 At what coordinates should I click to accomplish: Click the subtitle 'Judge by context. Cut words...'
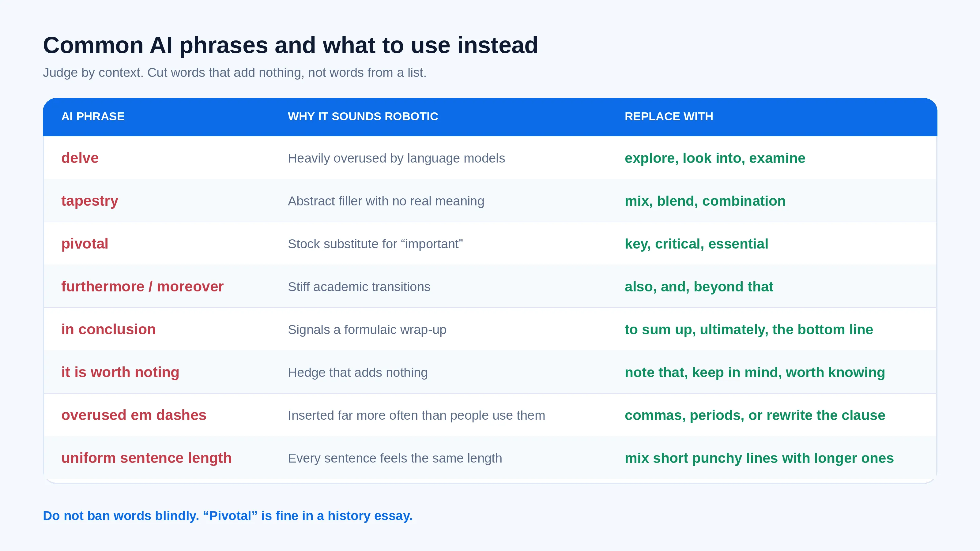[x=234, y=72]
